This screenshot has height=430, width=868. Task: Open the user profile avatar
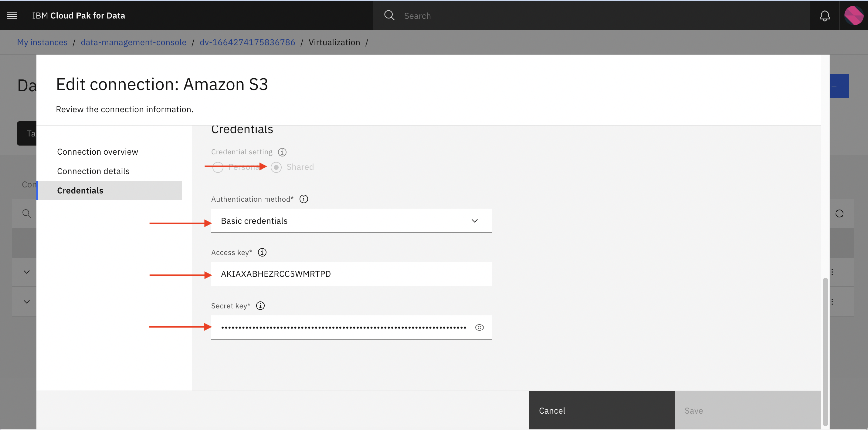coord(853,15)
